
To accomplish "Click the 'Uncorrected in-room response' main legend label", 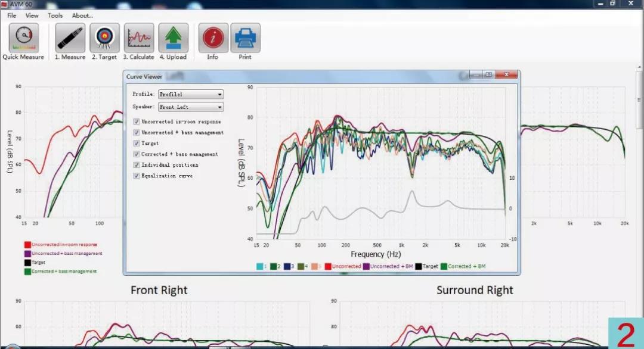I will coord(64,244).
